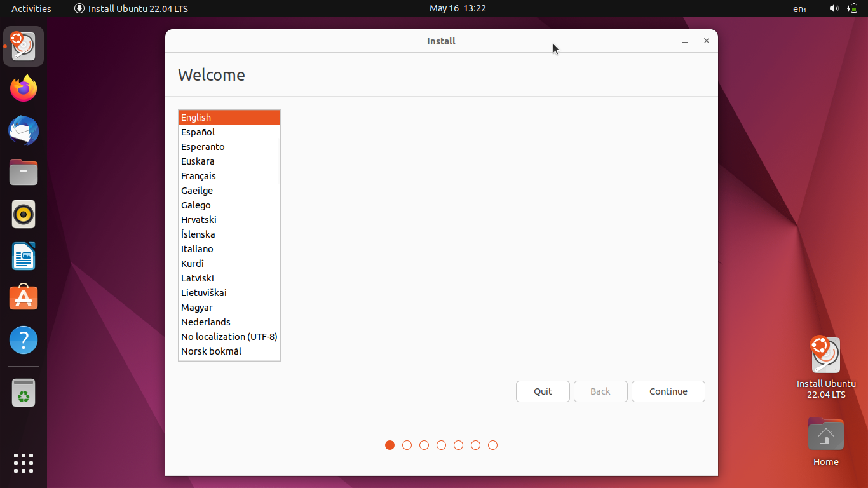This screenshot has height=488, width=868.
Task: Click the Continue button
Action: pyautogui.click(x=668, y=391)
